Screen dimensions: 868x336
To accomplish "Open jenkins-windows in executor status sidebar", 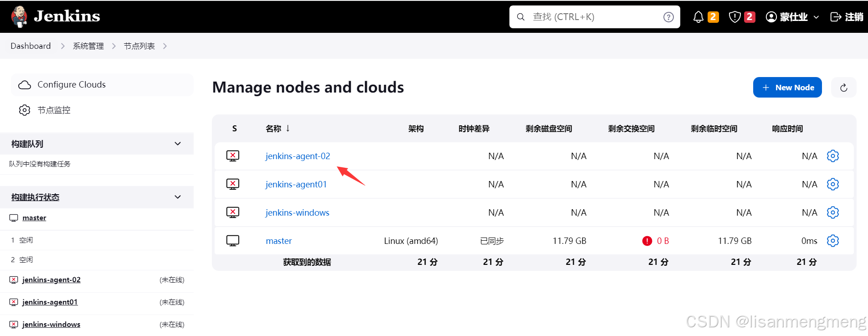I will tap(51, 325).
